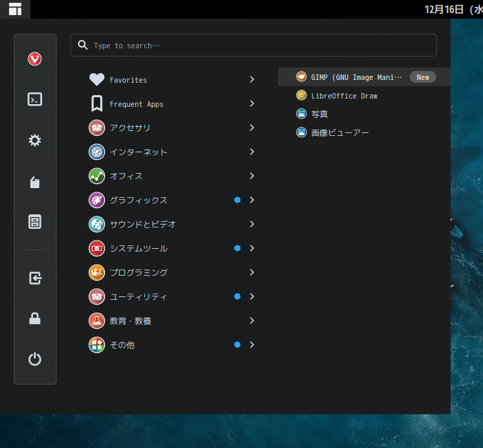Click blue new-app dot on グラフィックス

tap(237, 200)
